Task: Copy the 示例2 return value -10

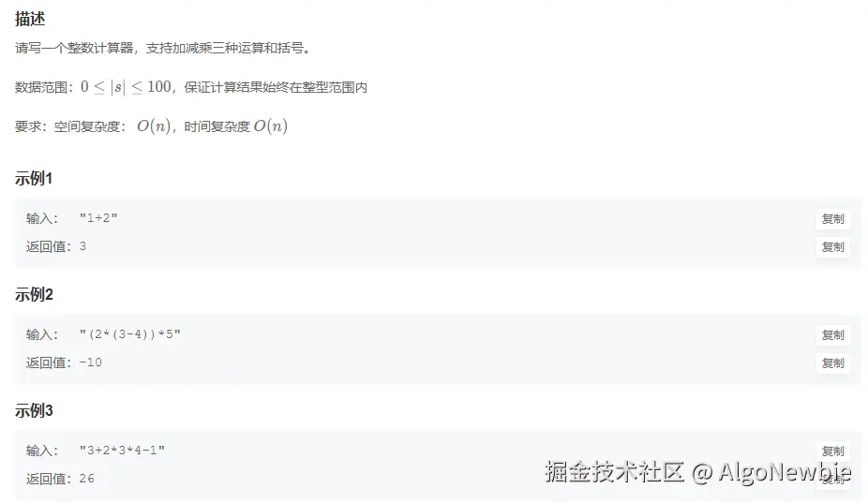Action: [832, 363]
